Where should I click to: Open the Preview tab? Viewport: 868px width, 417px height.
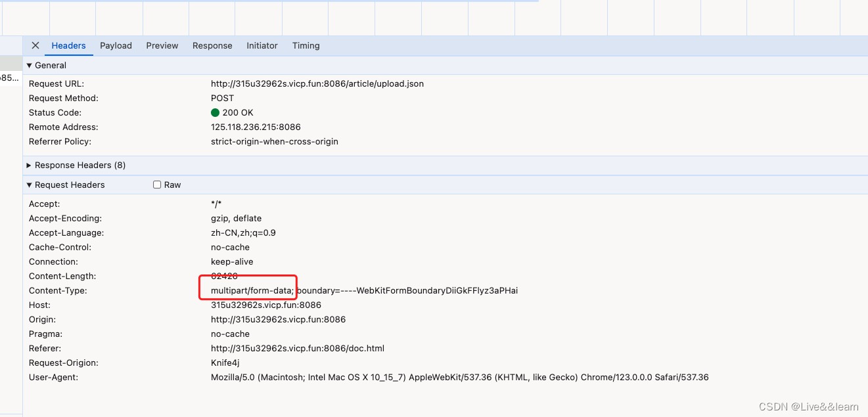pos(162,45)
